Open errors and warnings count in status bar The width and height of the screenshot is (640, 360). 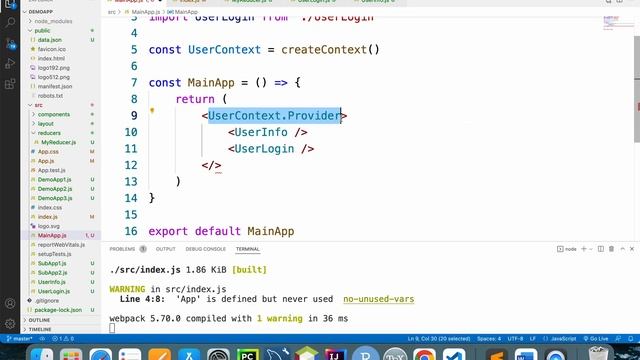63,339
